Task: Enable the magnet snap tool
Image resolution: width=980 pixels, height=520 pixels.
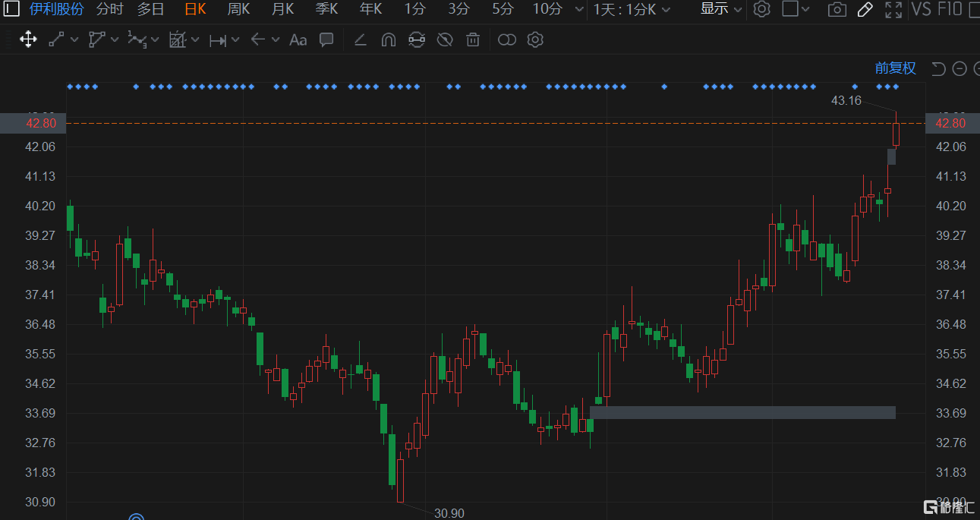Action: (x=389, y=39)
